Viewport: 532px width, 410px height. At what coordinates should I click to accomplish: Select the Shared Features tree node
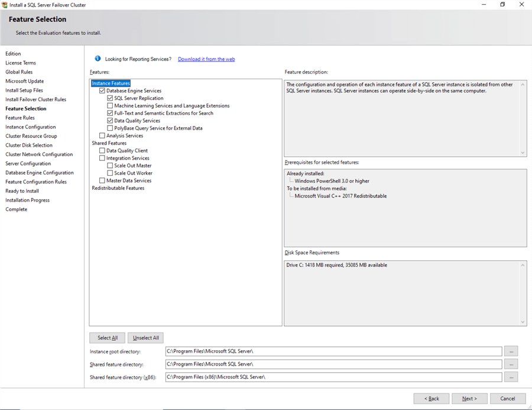pos(109,143)
